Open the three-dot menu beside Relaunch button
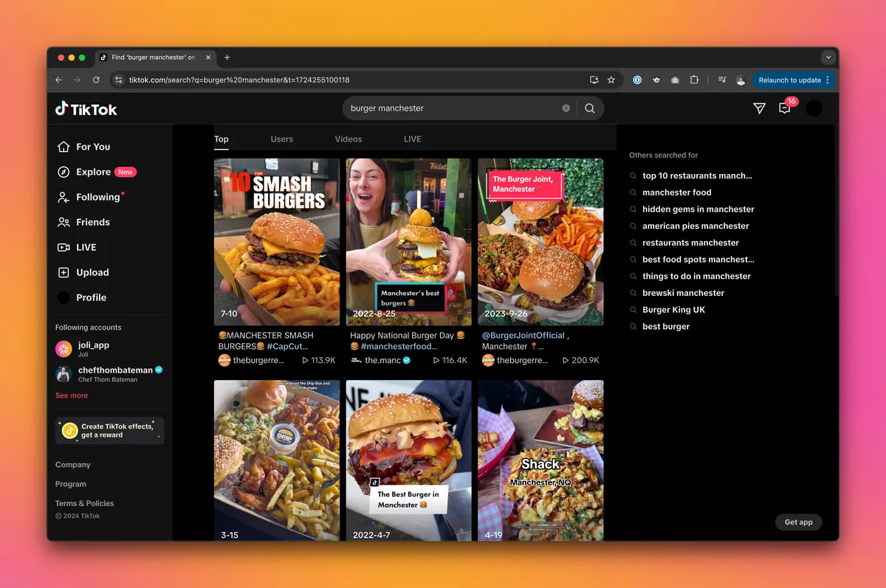The height and width of the screenshot is (588, 886). 828,80
